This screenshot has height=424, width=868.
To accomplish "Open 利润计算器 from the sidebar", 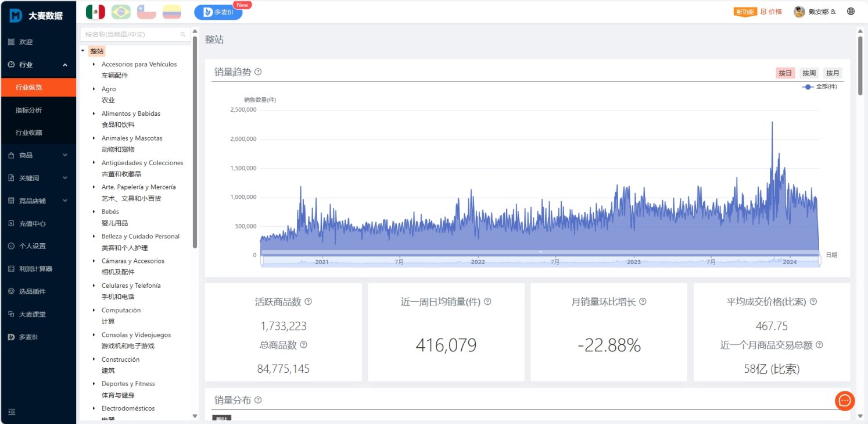I will 35,269.
